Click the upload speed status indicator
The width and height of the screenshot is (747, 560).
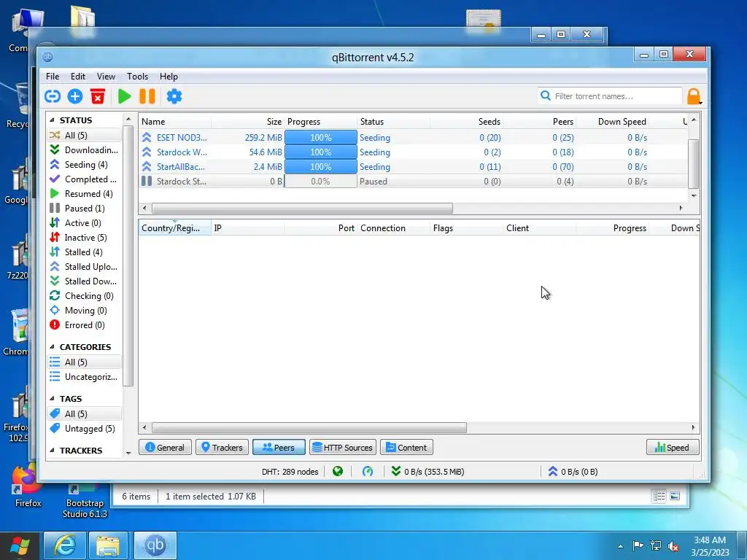[x=573, y=472]
